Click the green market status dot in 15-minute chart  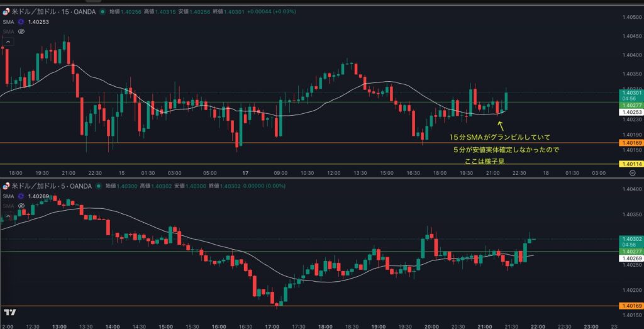click(103, 12)
